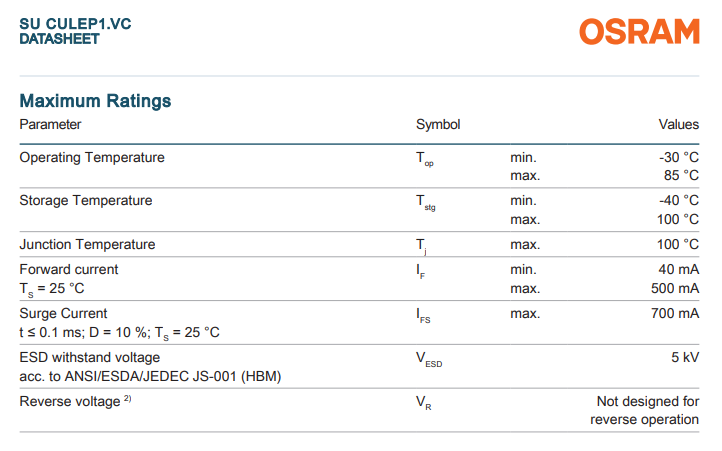Click the Surge Current parameter text

point(63,313)
